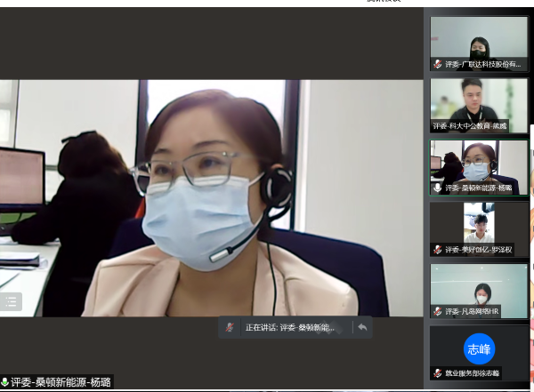Select video tile 评委-科大中公教育
The width and height of the screenshot is (534, 392).
[479, 106]
